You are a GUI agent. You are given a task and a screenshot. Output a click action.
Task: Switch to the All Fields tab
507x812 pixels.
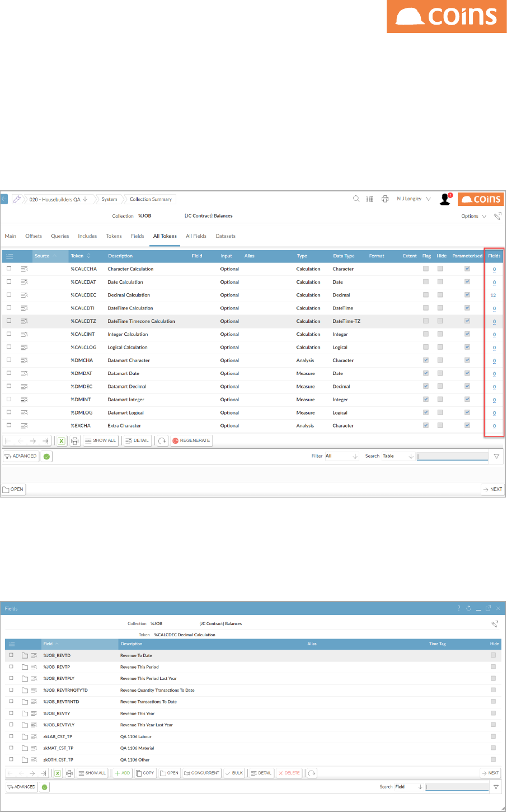[x=196, y=236]
